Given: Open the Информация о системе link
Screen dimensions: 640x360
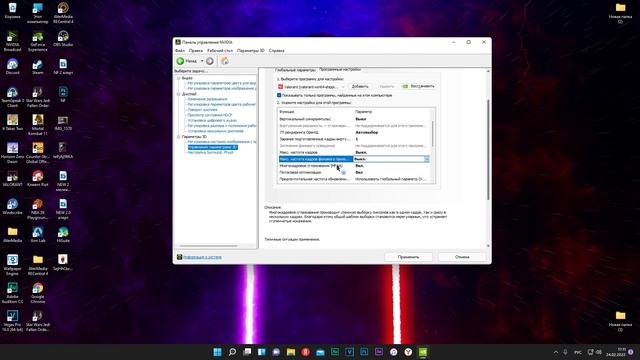Looking at the screenshot, I should [x=202, y=257].
